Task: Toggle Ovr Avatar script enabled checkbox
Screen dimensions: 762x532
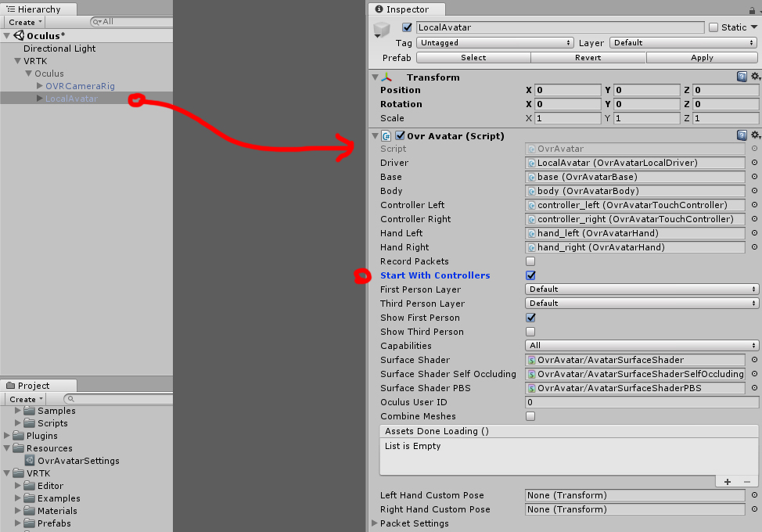Action: point(400,135)
